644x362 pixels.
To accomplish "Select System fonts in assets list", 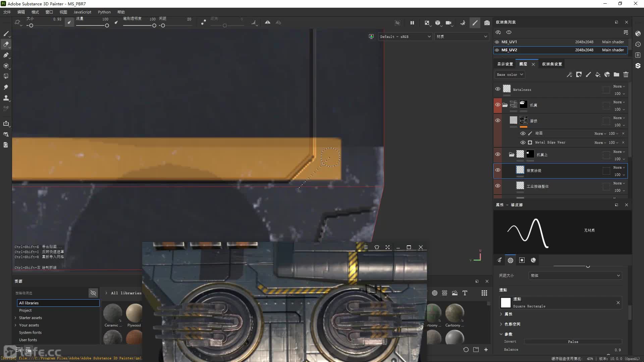I will point(30,333).
